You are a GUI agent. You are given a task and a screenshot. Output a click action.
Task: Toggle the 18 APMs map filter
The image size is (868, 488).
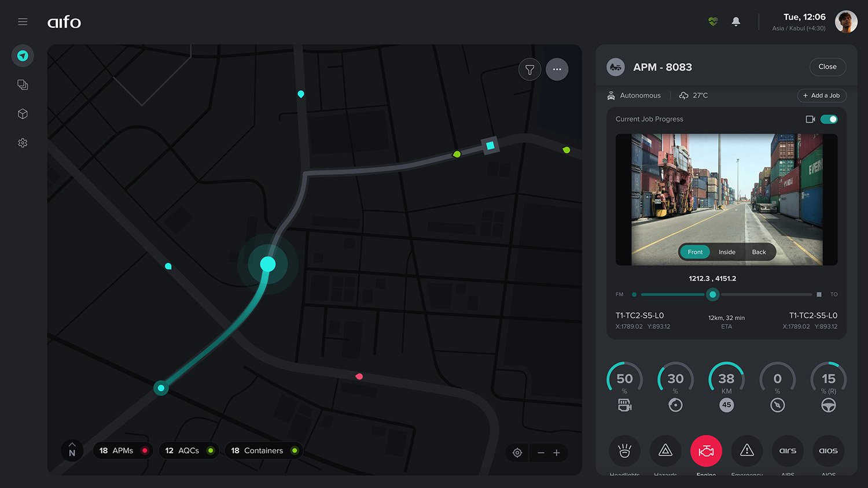click(x=123, y=450)
